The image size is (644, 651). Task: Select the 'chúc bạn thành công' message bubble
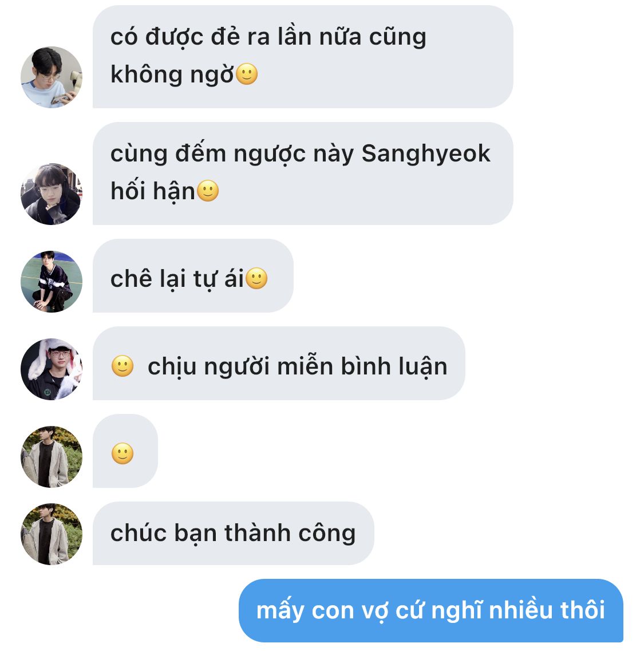coord(234,533)
